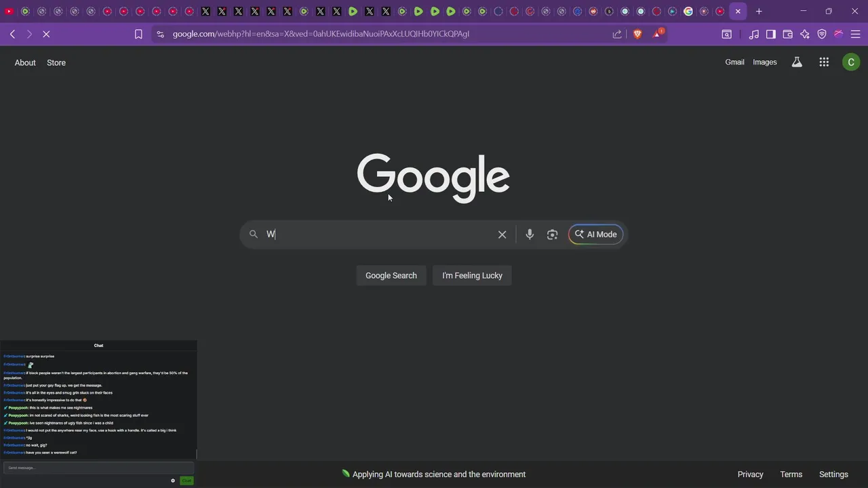Click the Send message chat input
This screenshot has height=488, width=868.
(x=98, y=468)
